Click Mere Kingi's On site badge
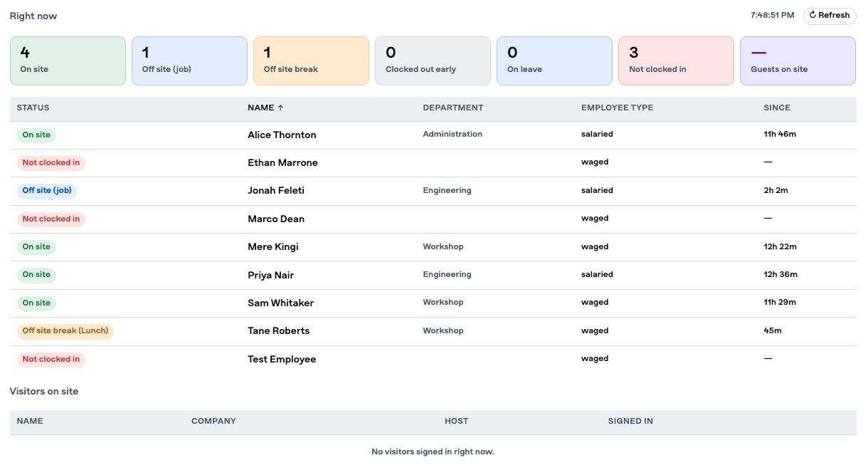Screen dimensions: 868x475 point(36,247)
